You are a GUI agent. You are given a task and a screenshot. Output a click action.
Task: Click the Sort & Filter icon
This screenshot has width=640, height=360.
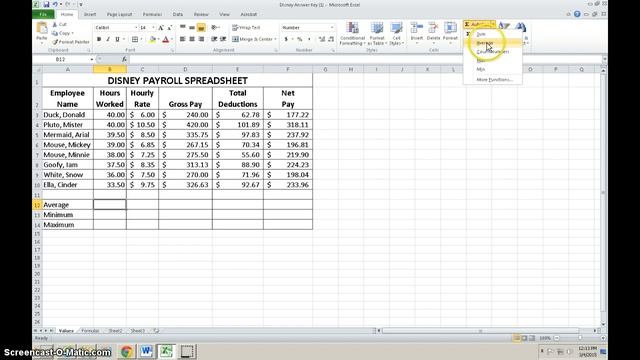point(504,26)
